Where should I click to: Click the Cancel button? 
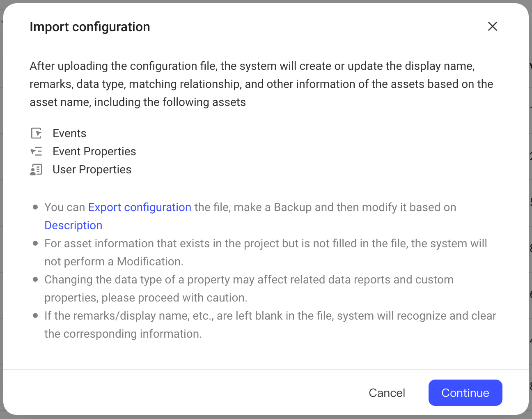[x=387, y=393]
